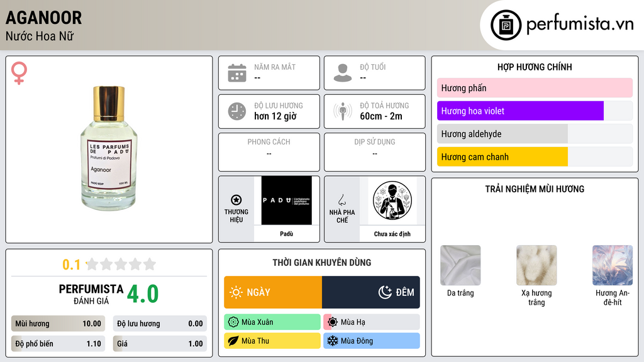Open the Xạ hương trắng scent thumbnail
The width and height of the screenshot is (644, 362).
[x=536, y=265]
